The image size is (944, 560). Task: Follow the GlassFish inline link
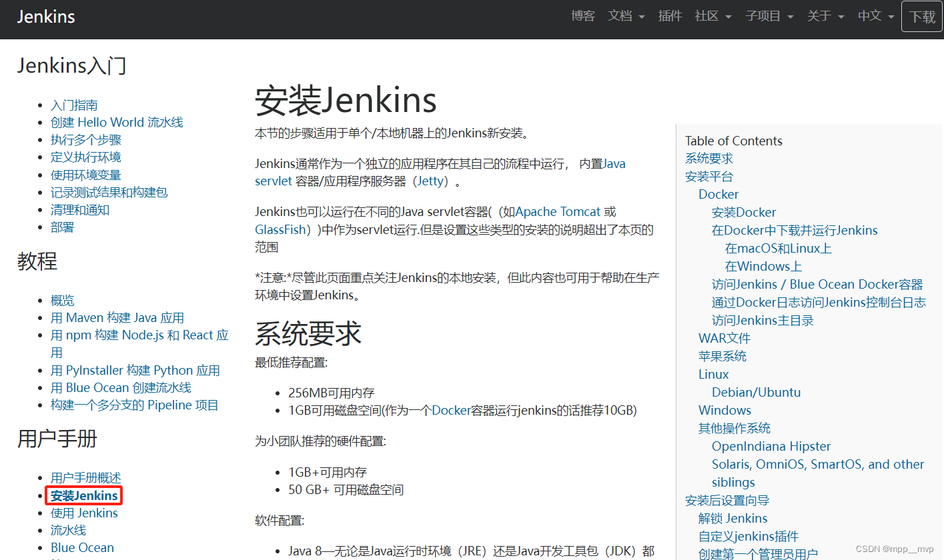point(280,229)
